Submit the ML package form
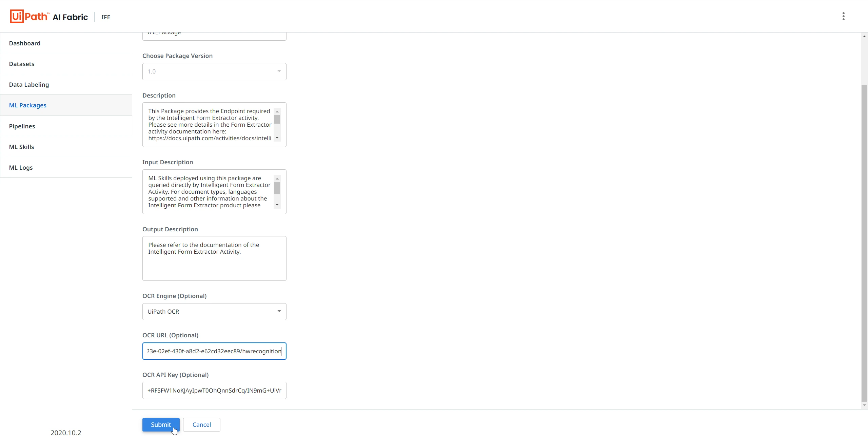868x441 pixels. (161, 425)
